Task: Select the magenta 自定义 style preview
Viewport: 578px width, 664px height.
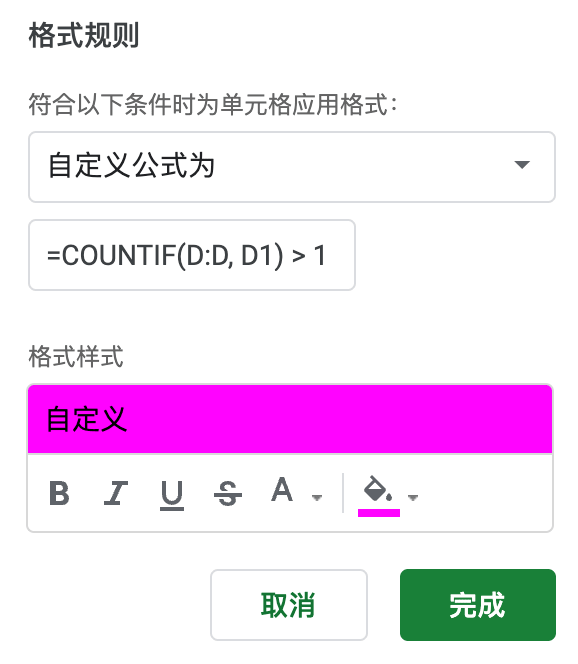Action: 290,419
